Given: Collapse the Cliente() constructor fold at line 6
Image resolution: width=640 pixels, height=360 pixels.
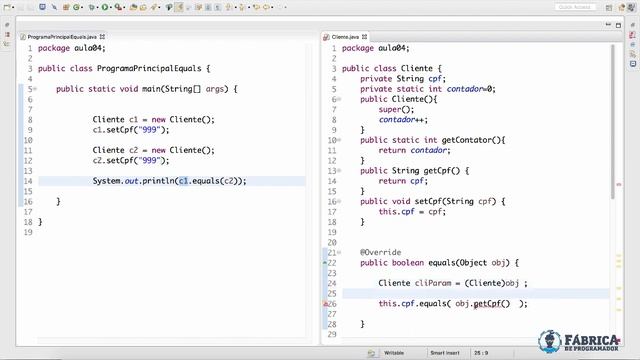Looking at the screenshot, I should [339, 99].
